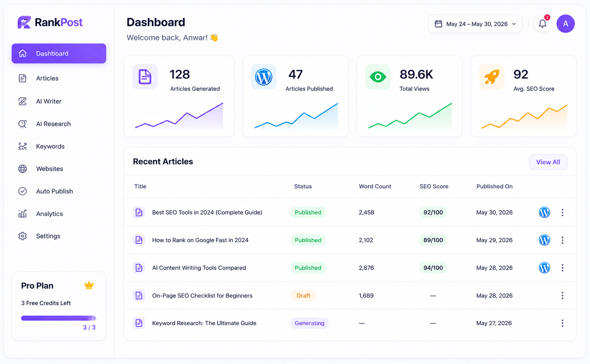The height and width of the screenshot is (364, 590).
Task: Open 'AI Content Writing Tools Compared' article
Action: (x=199, y=268)
